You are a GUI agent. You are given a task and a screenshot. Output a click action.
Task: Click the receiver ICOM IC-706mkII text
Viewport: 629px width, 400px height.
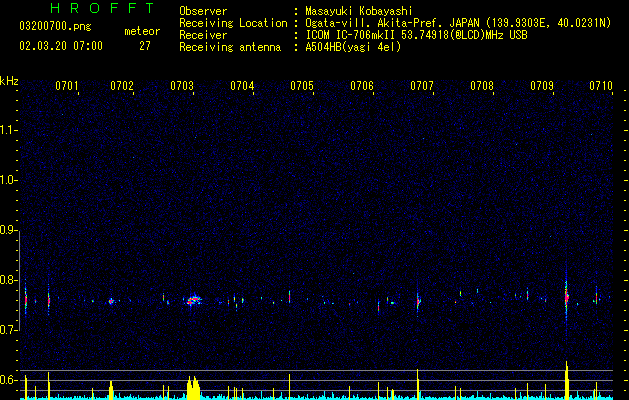pos(416,35)
